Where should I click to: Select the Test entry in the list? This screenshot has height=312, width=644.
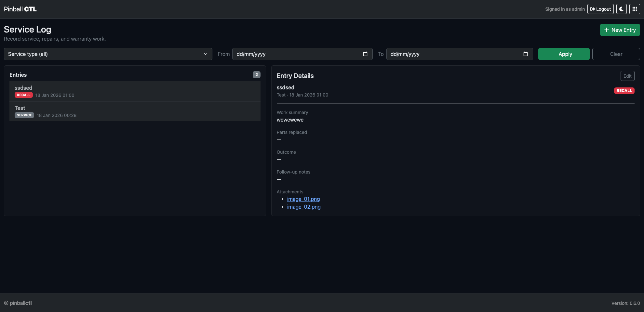pyautogui.click(x=135, y=111)
